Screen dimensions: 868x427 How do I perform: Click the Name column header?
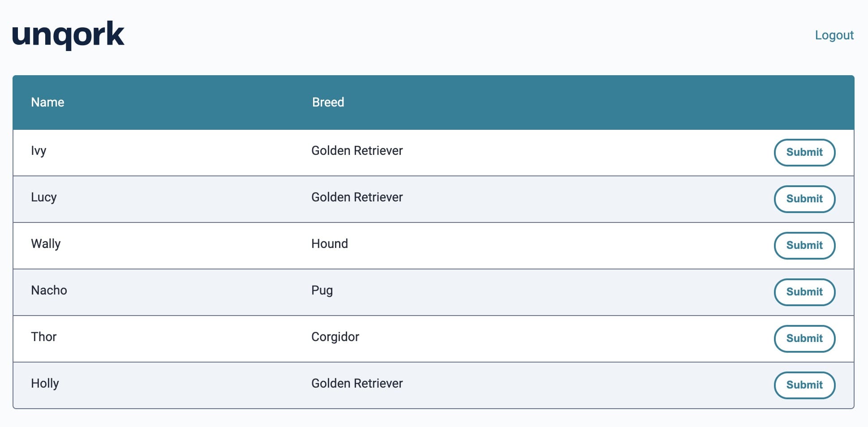click(47, 102)
